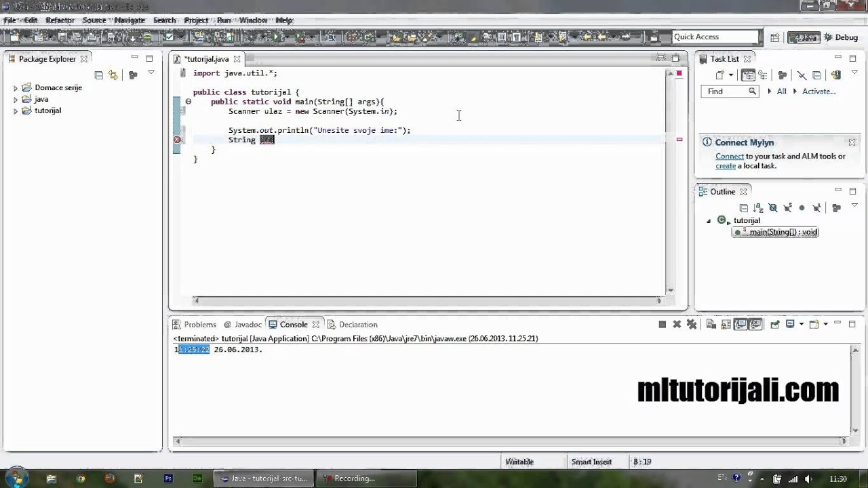Expand tutorijal project in Package Explorer
Image resolution: width=868 pixels, height=488 pixels.
coord(16,111)
